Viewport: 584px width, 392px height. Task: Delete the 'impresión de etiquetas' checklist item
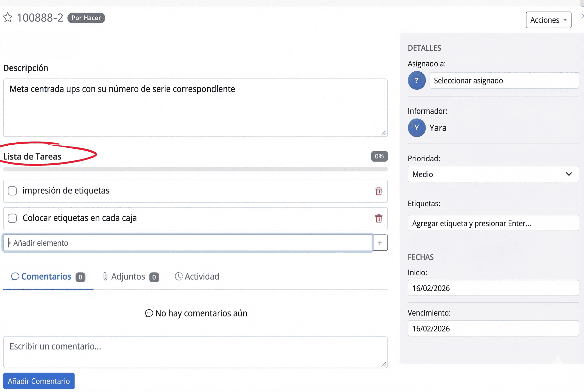379,191
